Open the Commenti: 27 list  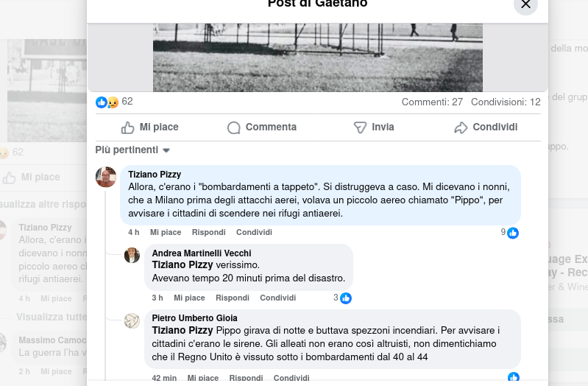pos(432,102)
